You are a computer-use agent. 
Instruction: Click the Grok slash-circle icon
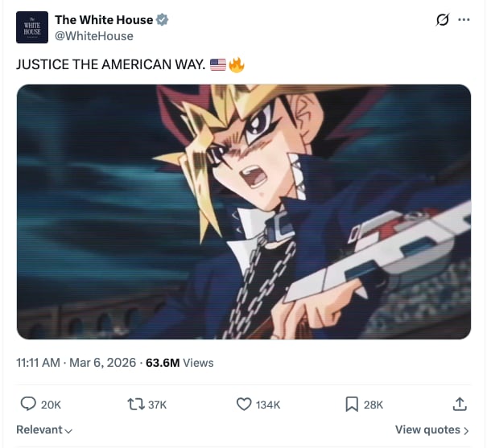pyautogui.click(x=442, y=19)
